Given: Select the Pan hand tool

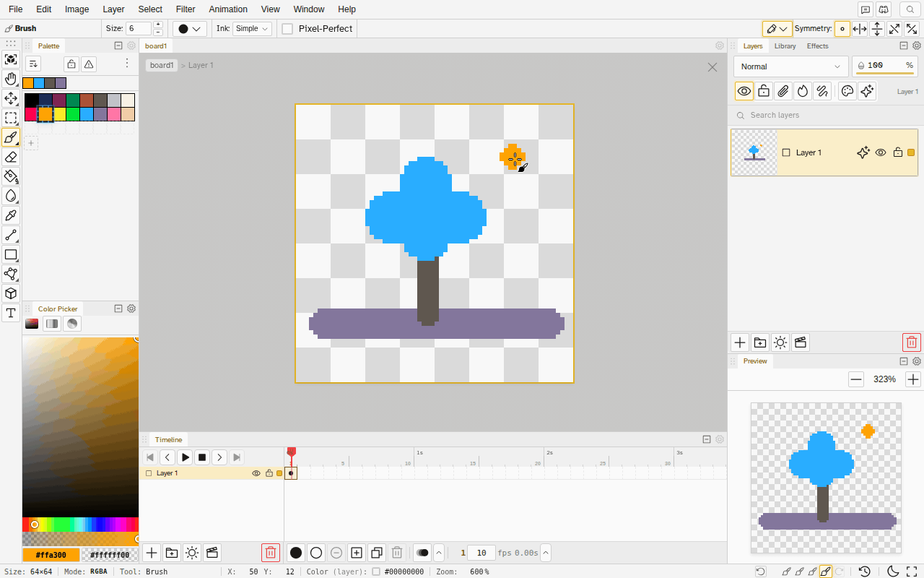Looking at the screenshot, I should tap(11, 79).
